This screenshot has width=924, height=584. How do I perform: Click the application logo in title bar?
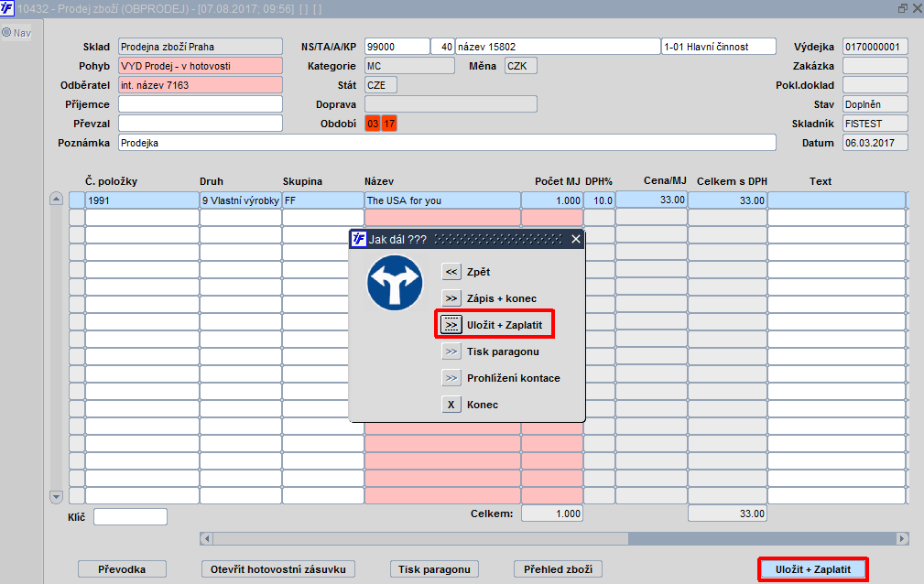click(x=7, y=8)
